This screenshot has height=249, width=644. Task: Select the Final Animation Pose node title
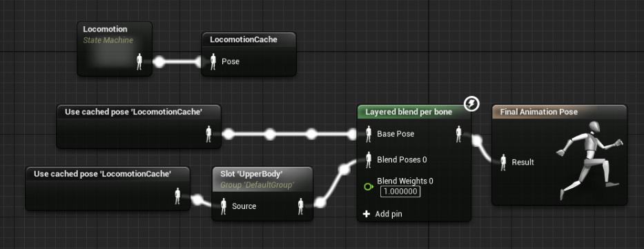point(539,112)
